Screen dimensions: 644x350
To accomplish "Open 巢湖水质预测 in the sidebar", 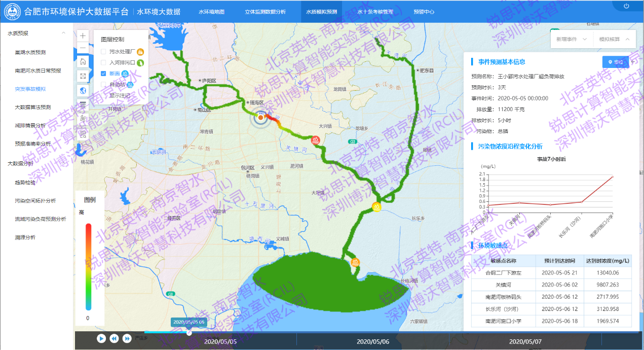I will coord(37,52).
